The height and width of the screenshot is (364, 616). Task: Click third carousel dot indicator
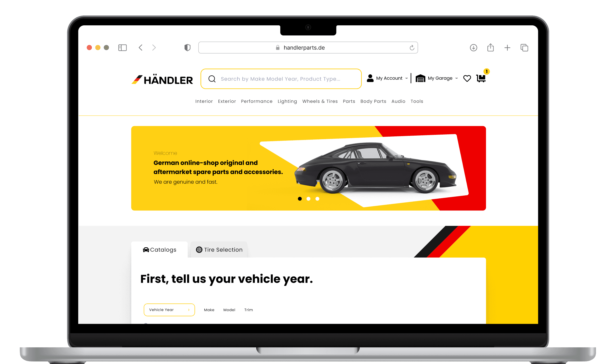317,199
